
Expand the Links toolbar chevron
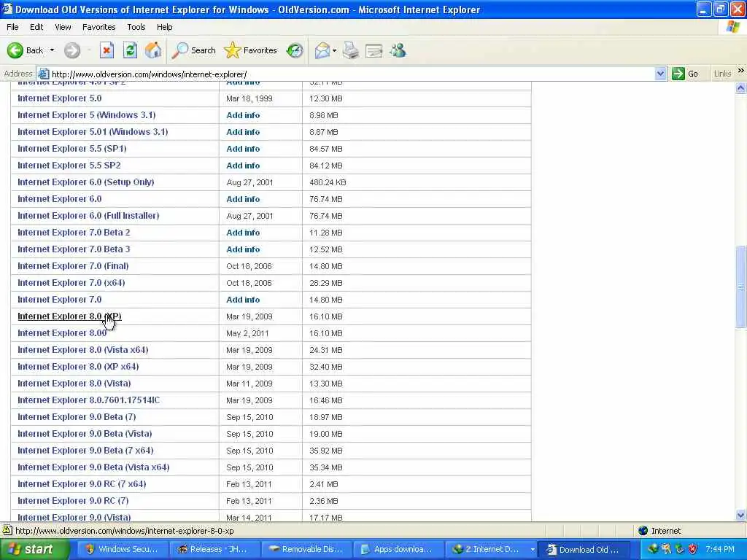pyautogui.click(x=741, y=71)
